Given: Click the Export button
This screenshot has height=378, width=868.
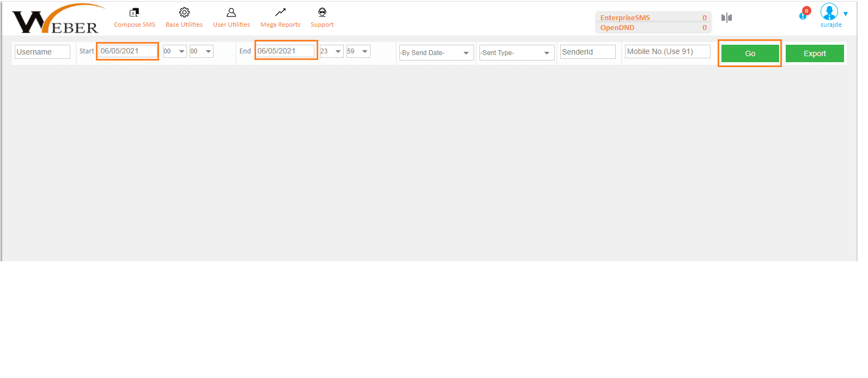Looking at the screenshot, I should 815,53.
